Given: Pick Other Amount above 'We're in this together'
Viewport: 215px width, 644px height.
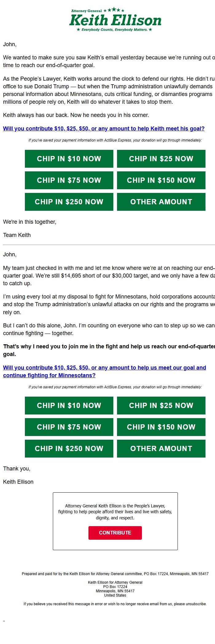Looking at the screenshot, I should point(161,202).
